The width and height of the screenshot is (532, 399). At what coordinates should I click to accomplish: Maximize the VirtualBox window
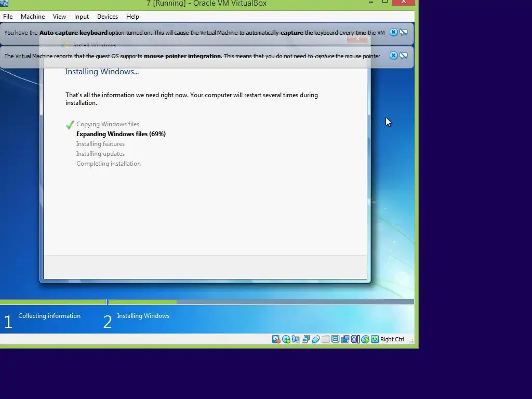point(385,2)
